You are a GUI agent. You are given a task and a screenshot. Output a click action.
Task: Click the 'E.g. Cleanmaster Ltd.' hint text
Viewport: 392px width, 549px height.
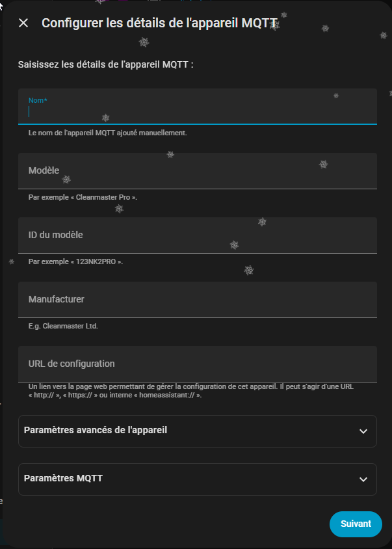tap(63, 326)
